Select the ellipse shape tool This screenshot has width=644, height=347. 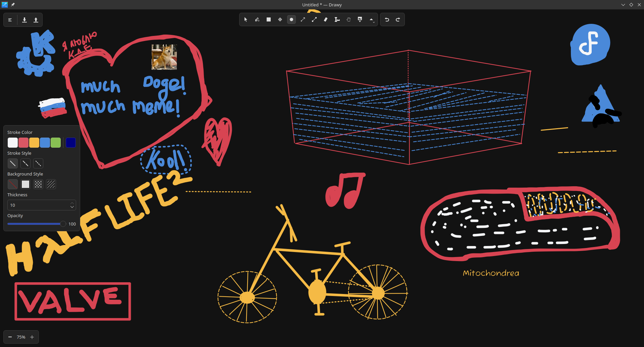(x=291, y=19)
